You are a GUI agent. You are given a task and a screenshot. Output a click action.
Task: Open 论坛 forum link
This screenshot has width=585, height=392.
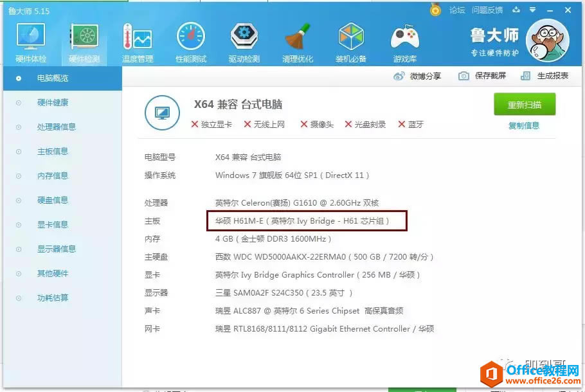(457, 10)
